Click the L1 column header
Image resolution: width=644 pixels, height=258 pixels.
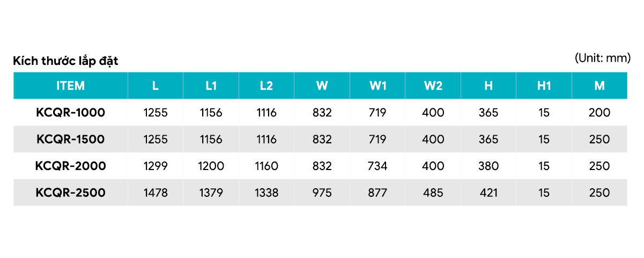(211, 86)
